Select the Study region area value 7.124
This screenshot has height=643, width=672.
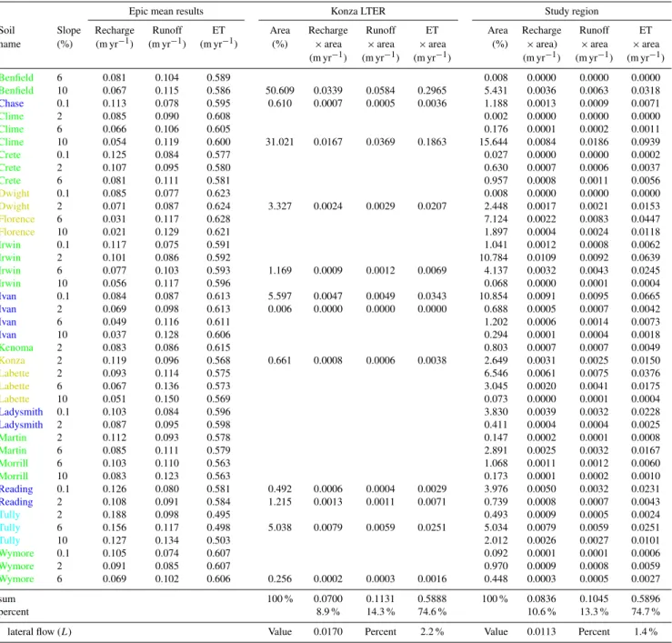[x=496, y=219]
